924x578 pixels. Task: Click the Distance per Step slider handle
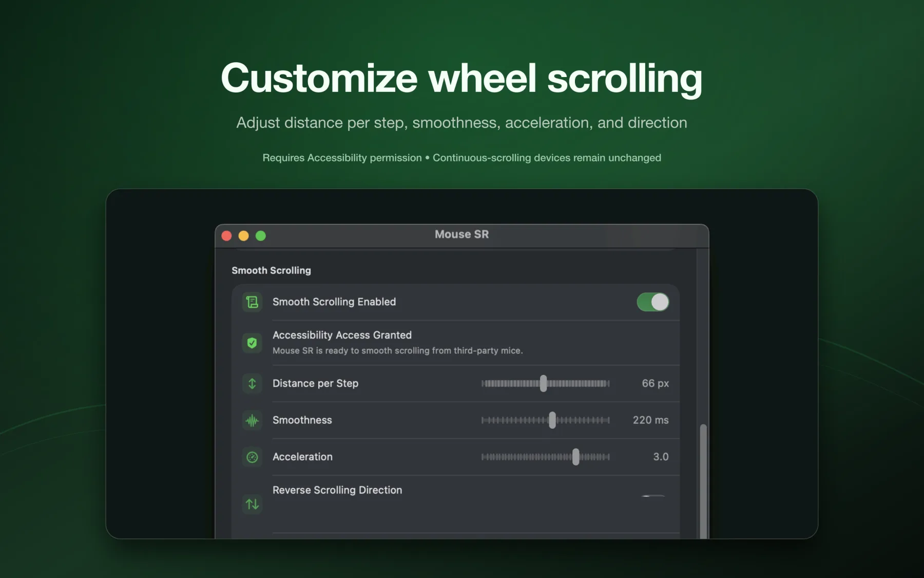[x=543, y=383]
